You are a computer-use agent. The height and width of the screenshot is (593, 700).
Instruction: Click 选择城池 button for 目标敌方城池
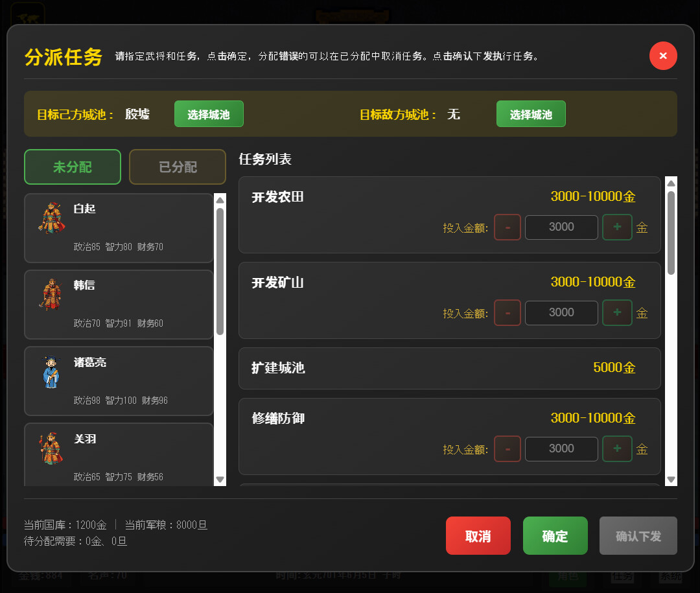click(531, 114)
